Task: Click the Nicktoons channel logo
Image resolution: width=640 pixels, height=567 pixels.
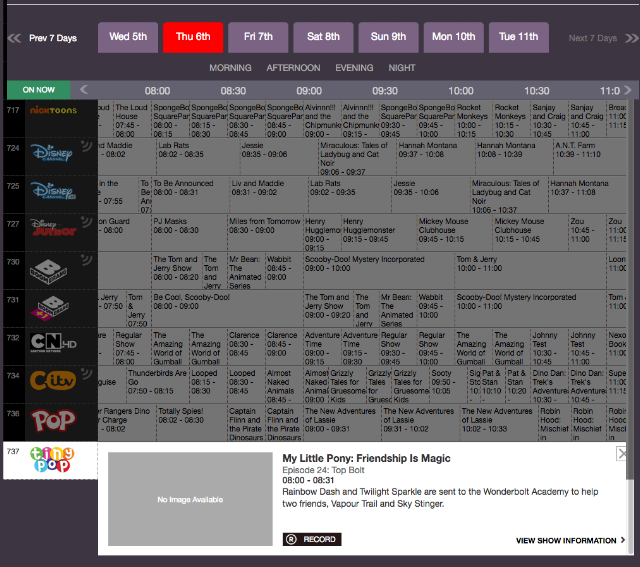Action: [53, 110]
